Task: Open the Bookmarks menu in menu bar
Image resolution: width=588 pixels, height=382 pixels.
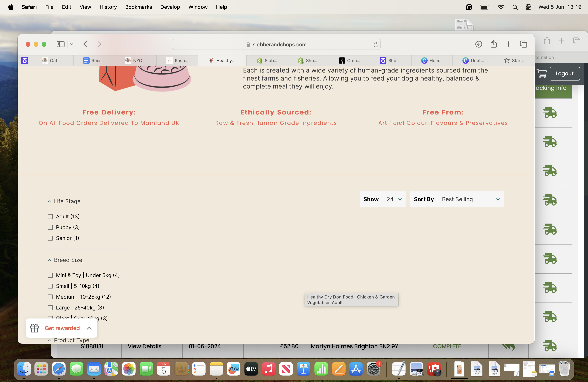Action: click(x=138, y=7)
